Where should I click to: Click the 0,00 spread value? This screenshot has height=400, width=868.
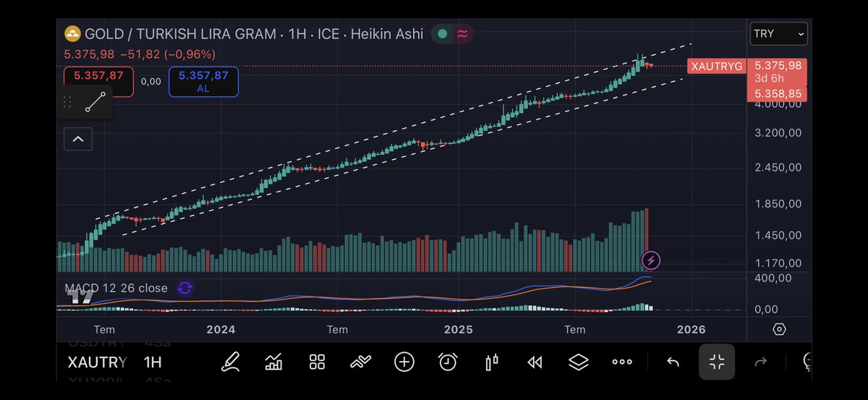[150, 82]
